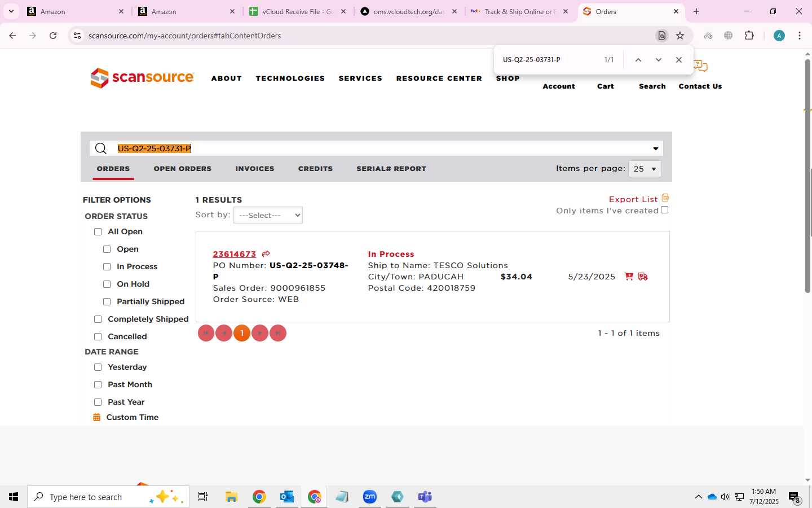Check the Open status filter
The width and height of the screenshot is (812, 508).
point(107,249)
